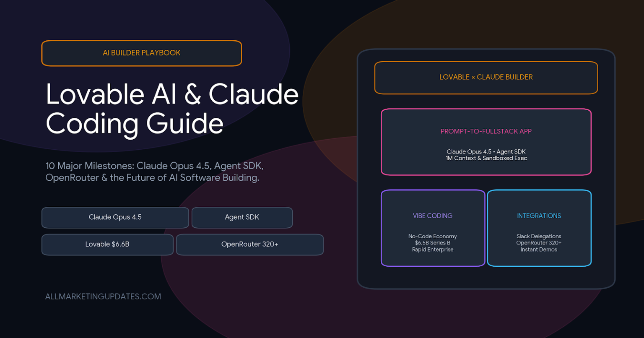644x338 pixels.
Task: Click the $6.6B Series B line
Action: click(433, 243)
